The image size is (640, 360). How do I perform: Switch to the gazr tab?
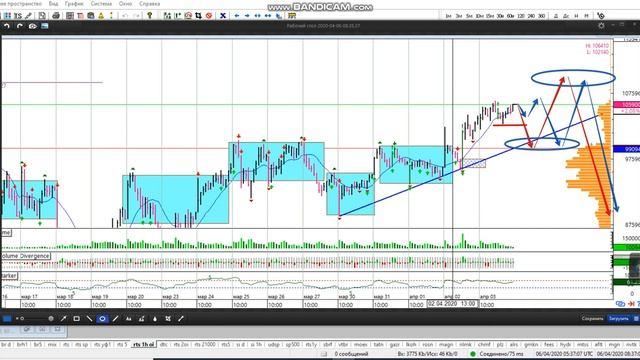(394, 344)
